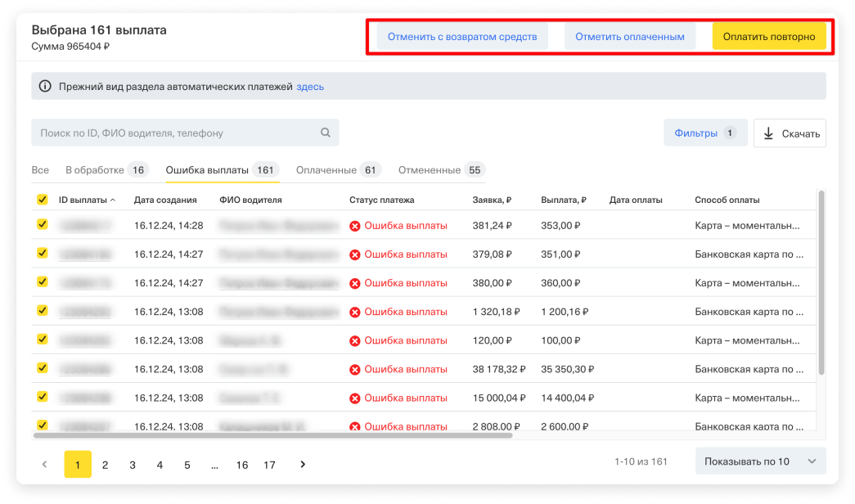Go to previous page with the arrow
Image resolution: width=855 pixels, height=504 pixels.
click(x=45, y=464)
